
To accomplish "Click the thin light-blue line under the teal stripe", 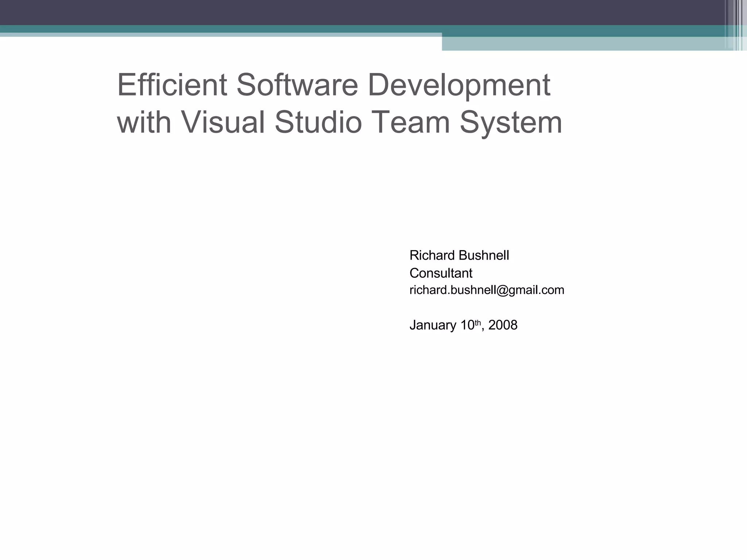I will click(x=219, y=35).
